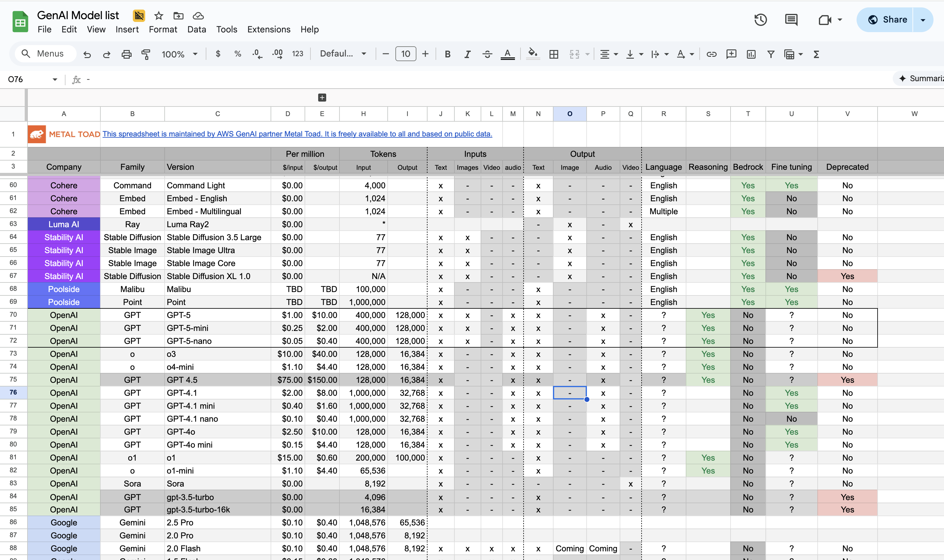Click the font size input field

point(406,54)
